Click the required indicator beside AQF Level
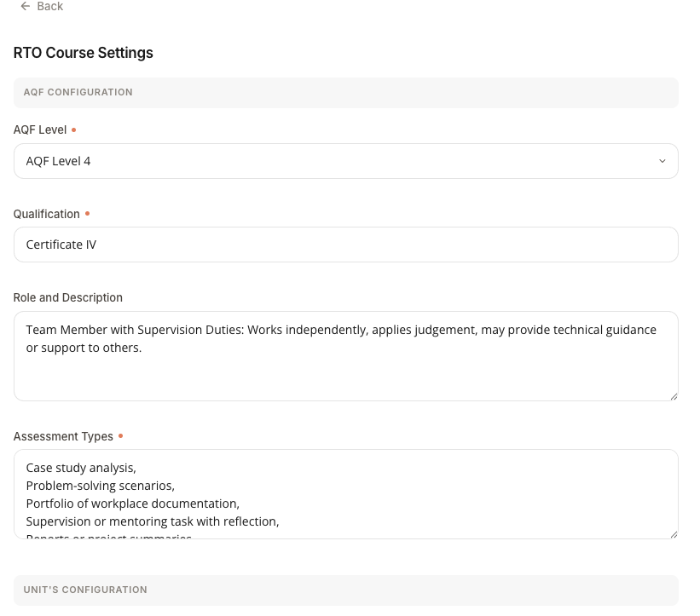 pyautogui.click(x=73, y=129)
